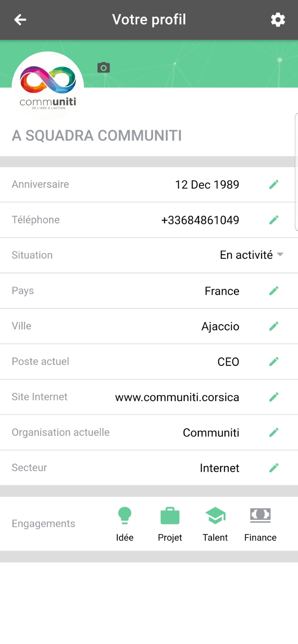Tap the Communiti profile picture

point(48,85)
